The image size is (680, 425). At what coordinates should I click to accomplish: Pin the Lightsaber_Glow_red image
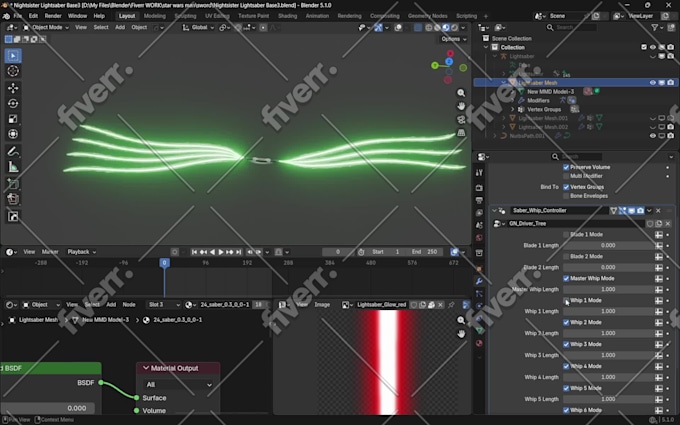[451, 305]
